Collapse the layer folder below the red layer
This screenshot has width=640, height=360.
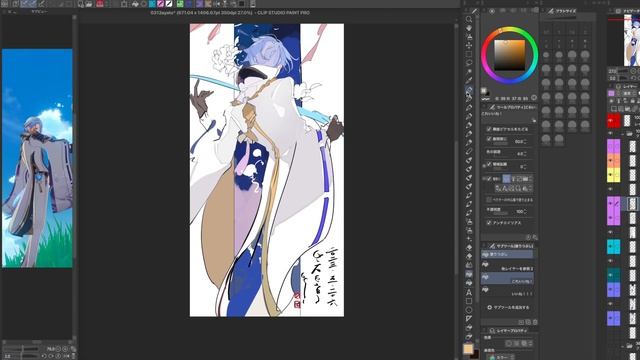click(622, 133)
